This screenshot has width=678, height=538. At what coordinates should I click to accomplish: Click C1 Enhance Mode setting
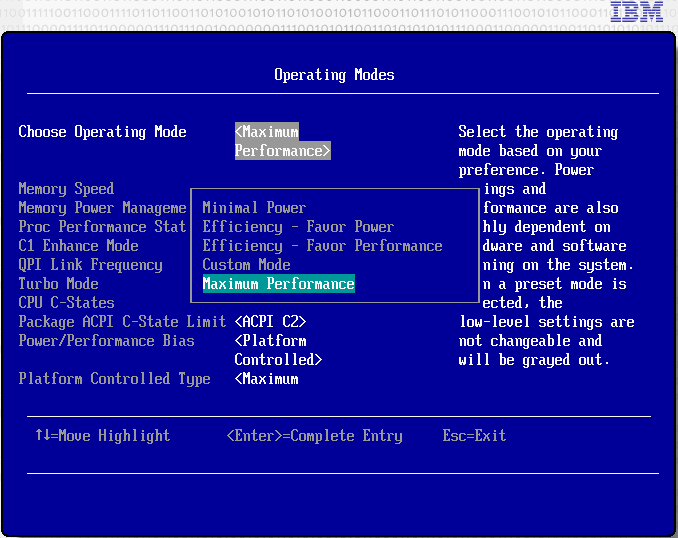(78, 246)
